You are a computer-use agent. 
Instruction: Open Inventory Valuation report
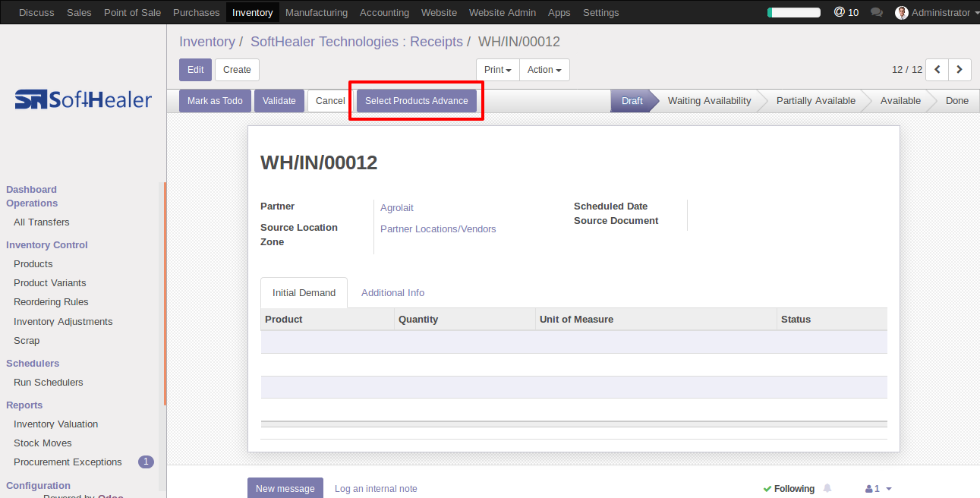pos(56,424)
